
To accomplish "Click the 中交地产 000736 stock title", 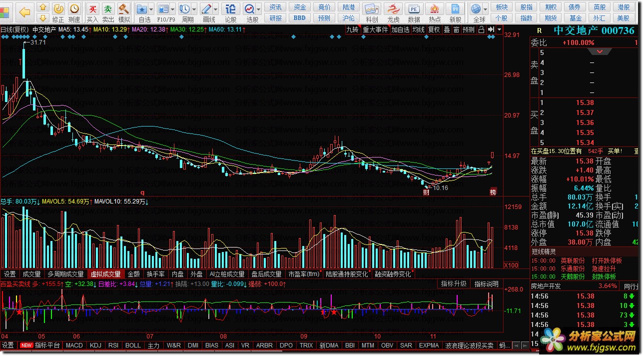I will tap(595, 30).
